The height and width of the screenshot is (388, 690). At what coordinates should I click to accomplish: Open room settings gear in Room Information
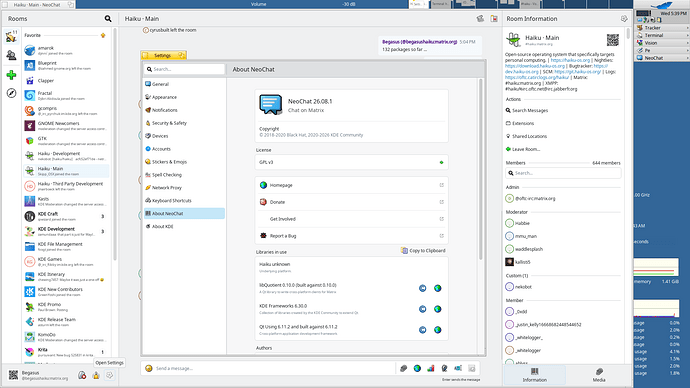tap(624, 18)
